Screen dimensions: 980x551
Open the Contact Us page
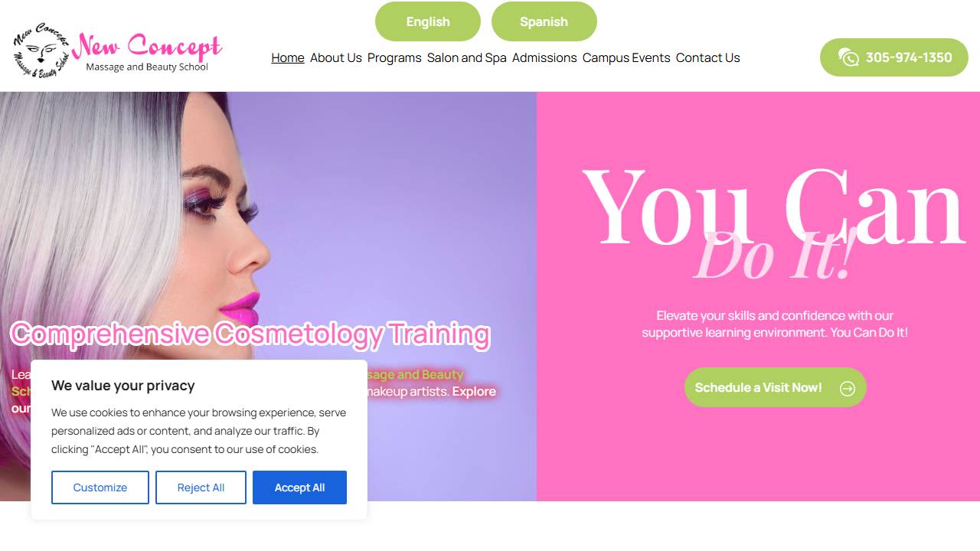tap(708, 58)
